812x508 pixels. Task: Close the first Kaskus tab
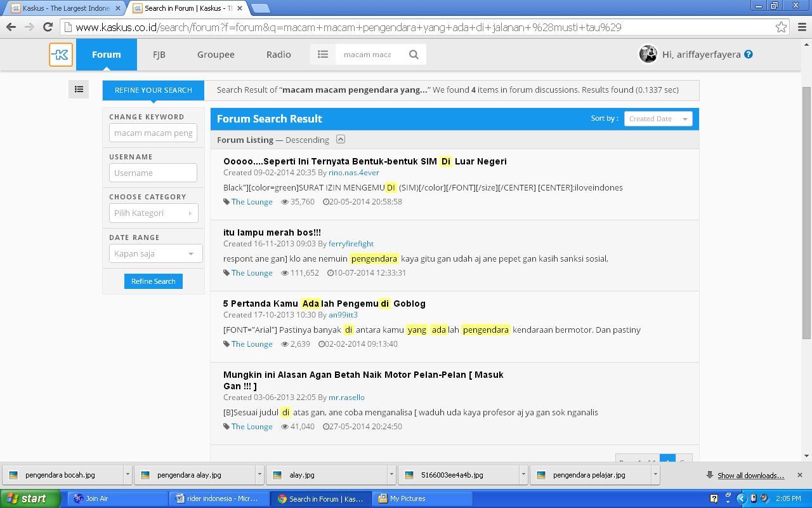coord(117,8)
